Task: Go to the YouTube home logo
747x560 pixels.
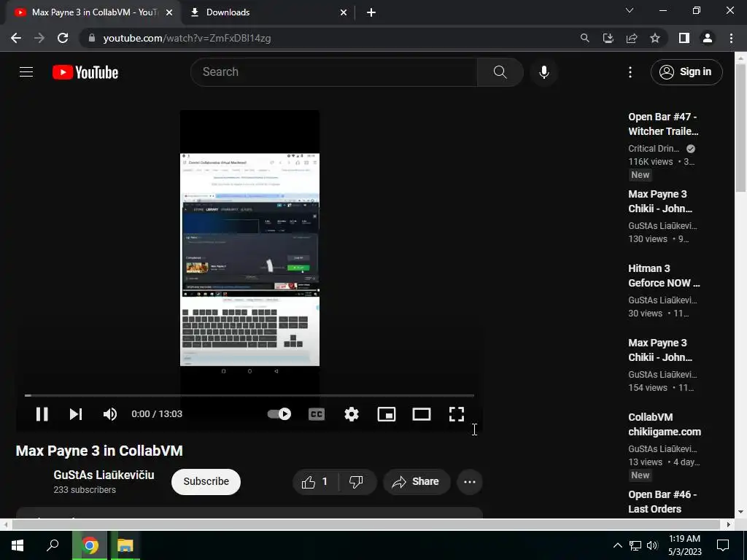Action: tap(85, 72)
